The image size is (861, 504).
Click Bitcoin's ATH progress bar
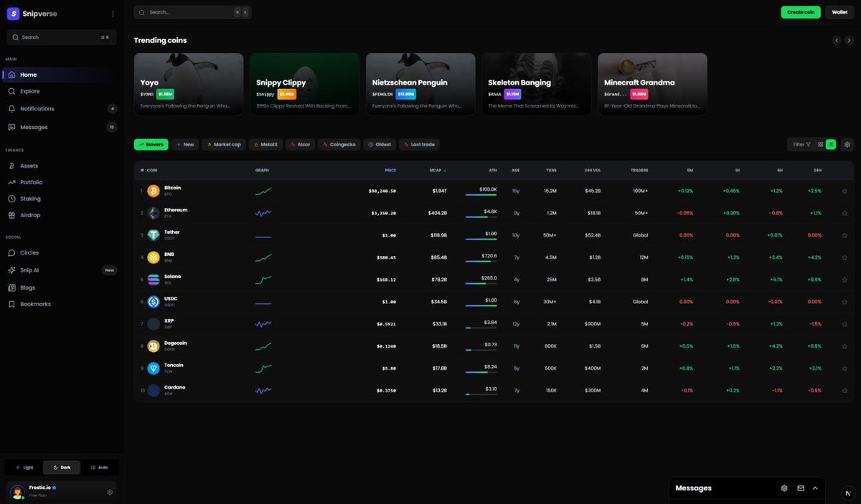tap(481, 195)
